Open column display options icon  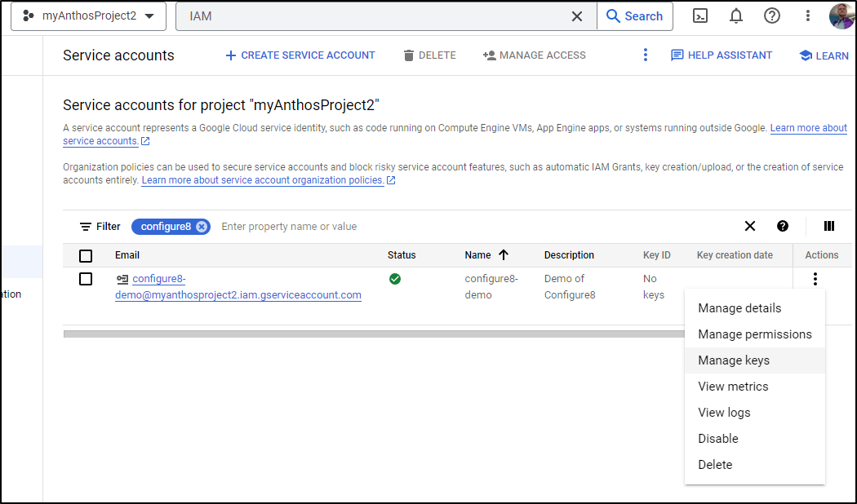829,226
